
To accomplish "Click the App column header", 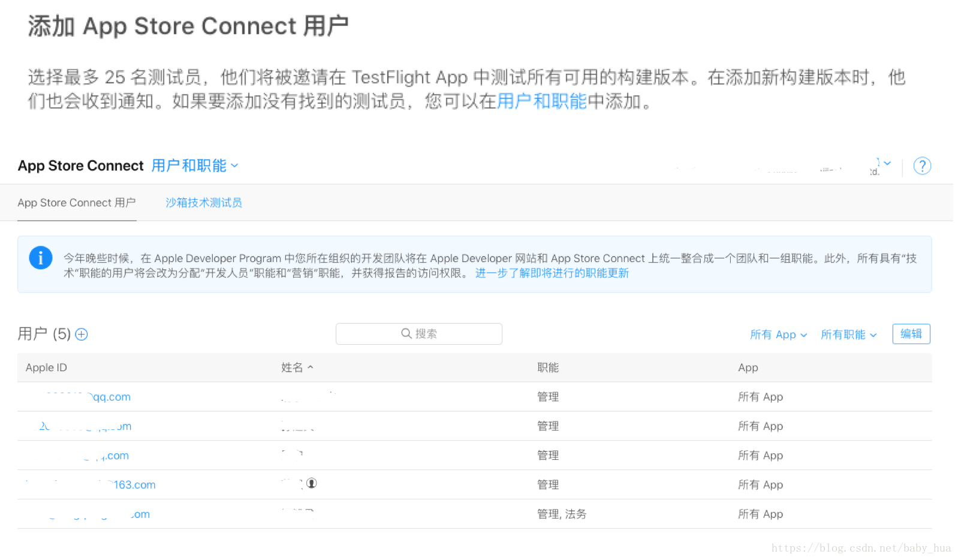I will click(x=748, y=368).
